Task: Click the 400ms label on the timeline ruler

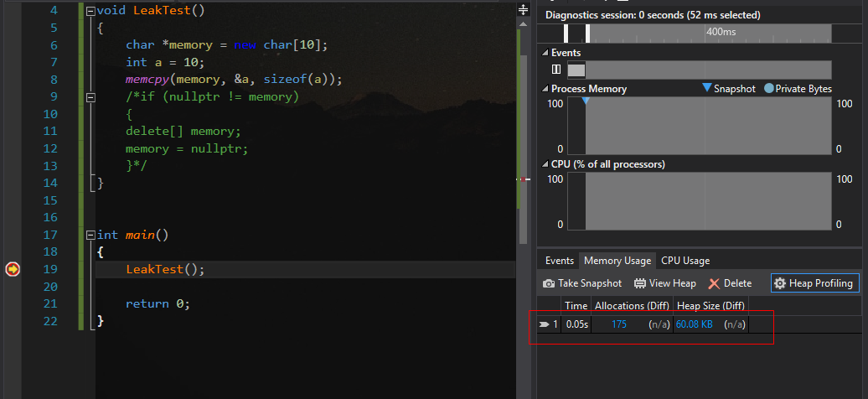Action: tap(721, 32)
